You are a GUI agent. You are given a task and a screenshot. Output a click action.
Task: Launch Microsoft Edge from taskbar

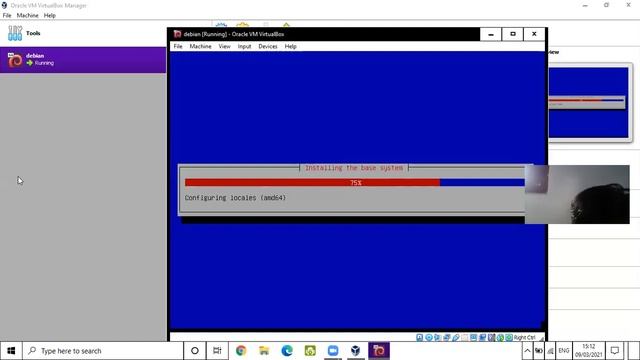coord(287,351)
